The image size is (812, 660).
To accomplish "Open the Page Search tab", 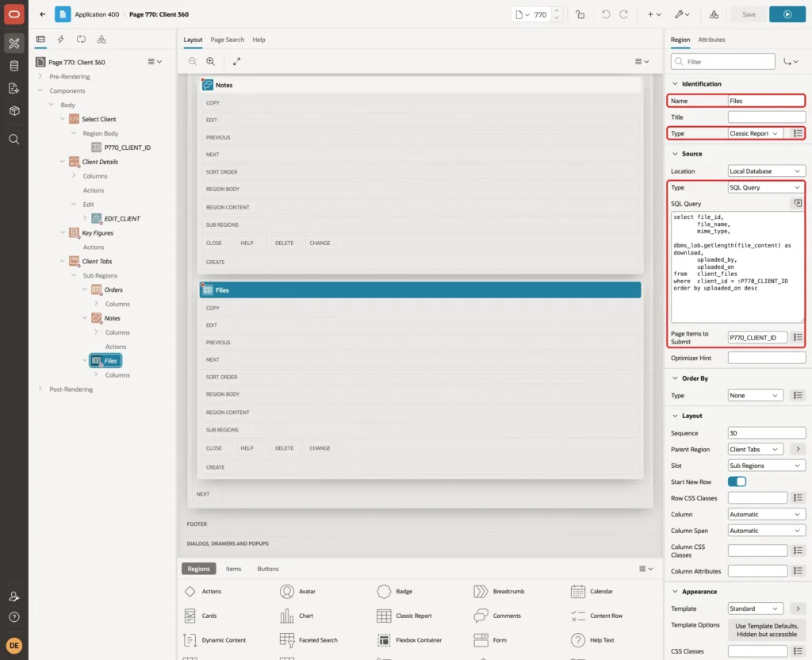I will [x=227, y=40].
